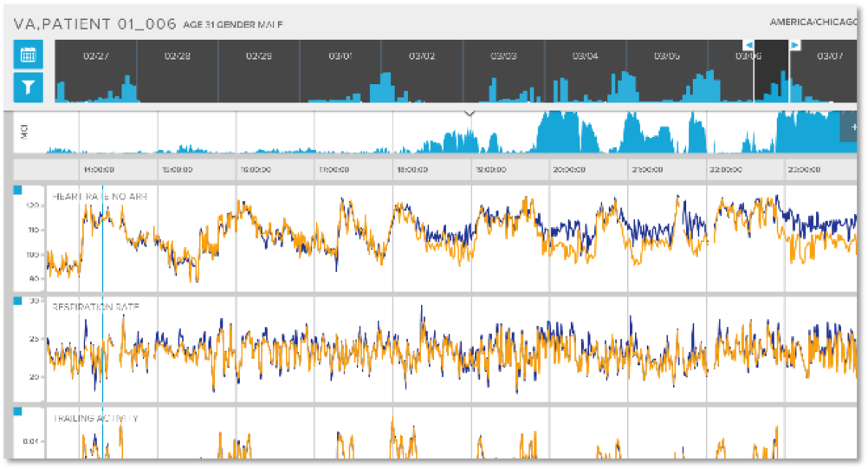Select the 03/04 day in overview timeline

pyautogui.click(x=585, y=71)
